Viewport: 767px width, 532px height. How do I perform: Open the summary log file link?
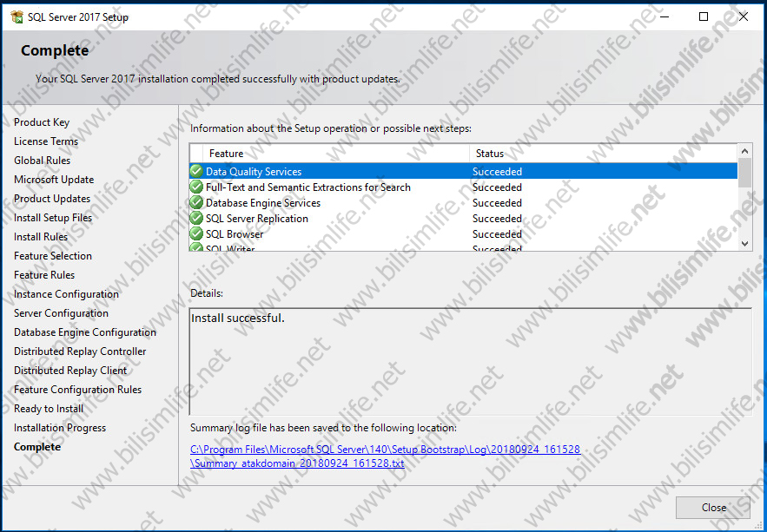[385, 456]
